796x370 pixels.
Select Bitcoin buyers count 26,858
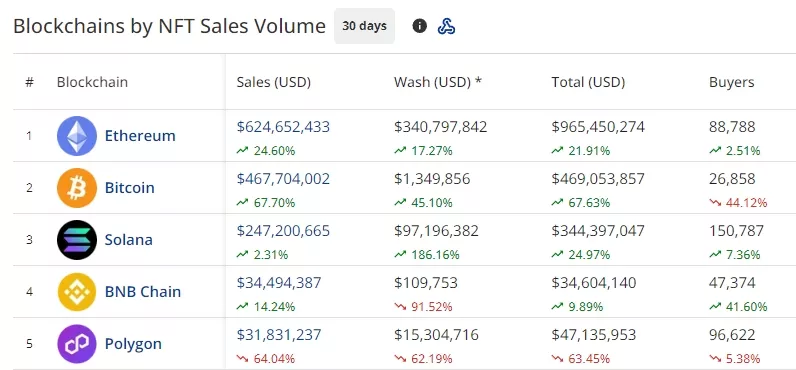(732, 179)
